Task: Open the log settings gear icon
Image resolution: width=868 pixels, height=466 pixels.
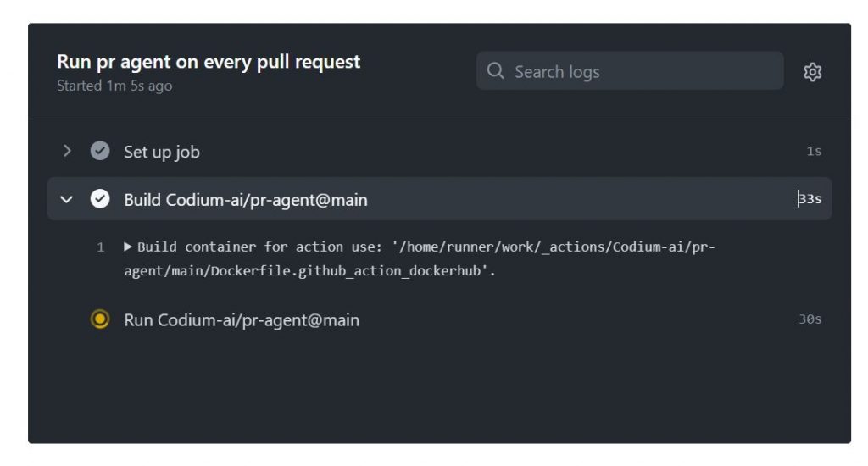Action: [812, 72]
